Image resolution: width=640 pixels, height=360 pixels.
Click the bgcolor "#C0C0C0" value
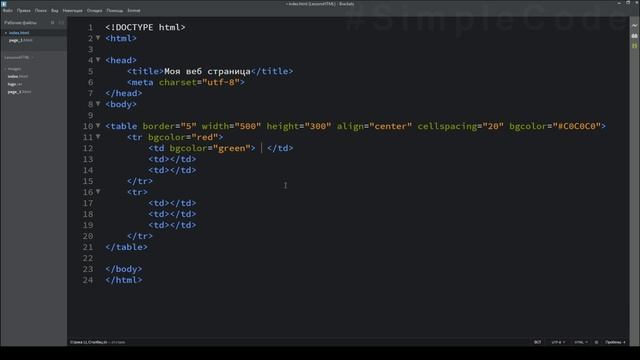577,126
